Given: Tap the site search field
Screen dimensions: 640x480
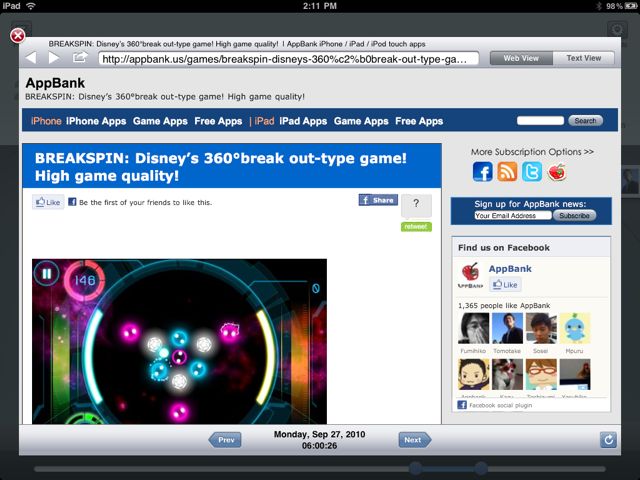Looking at the screenshot, I should [540, 120].
